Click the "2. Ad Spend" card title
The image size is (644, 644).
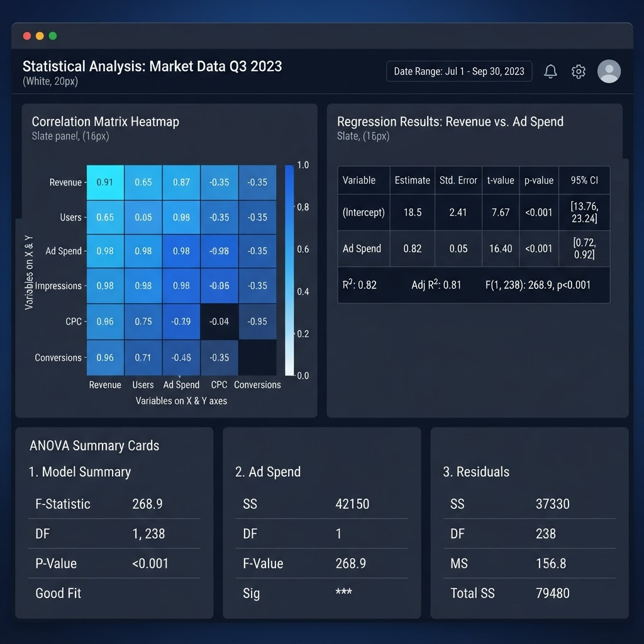[268, 472]
